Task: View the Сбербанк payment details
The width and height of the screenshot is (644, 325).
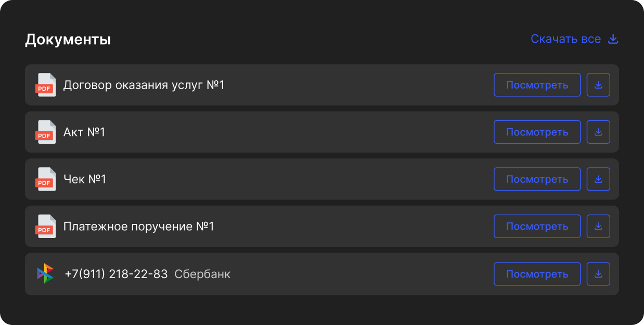Action: (537, 273)
